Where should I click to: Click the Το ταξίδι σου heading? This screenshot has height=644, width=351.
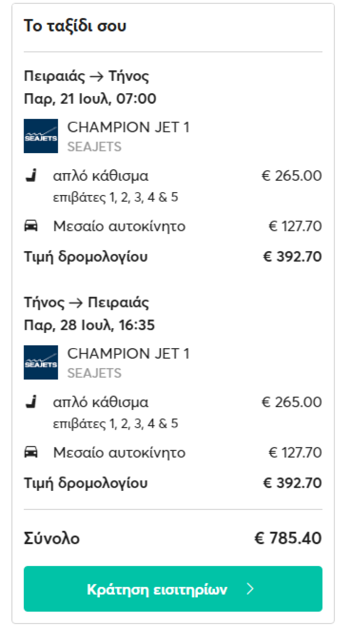(x=75, y=26)
